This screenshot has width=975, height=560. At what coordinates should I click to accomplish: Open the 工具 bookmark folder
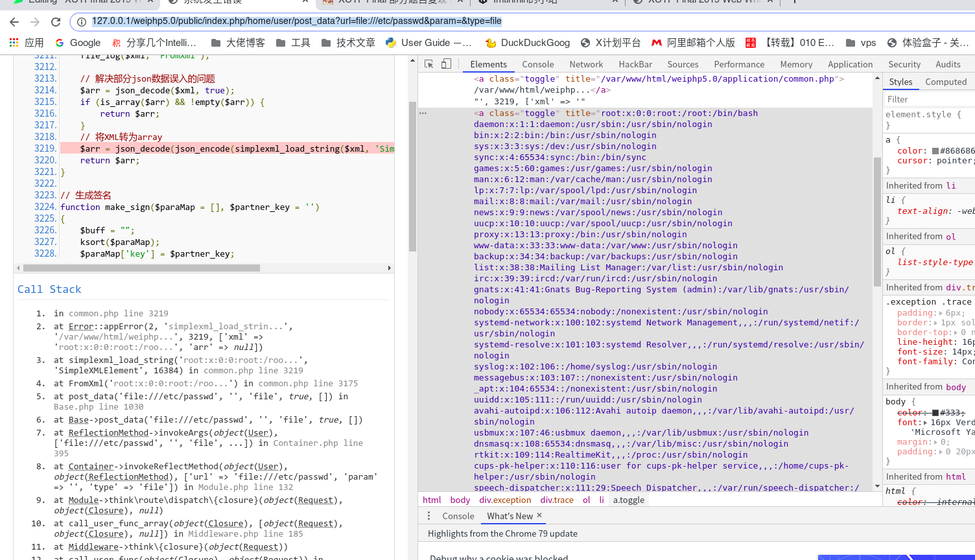pos(293,43)
